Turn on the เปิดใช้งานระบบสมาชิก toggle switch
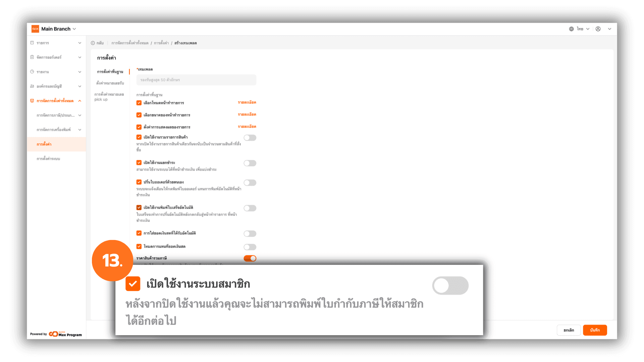 [x=450, y=286]
